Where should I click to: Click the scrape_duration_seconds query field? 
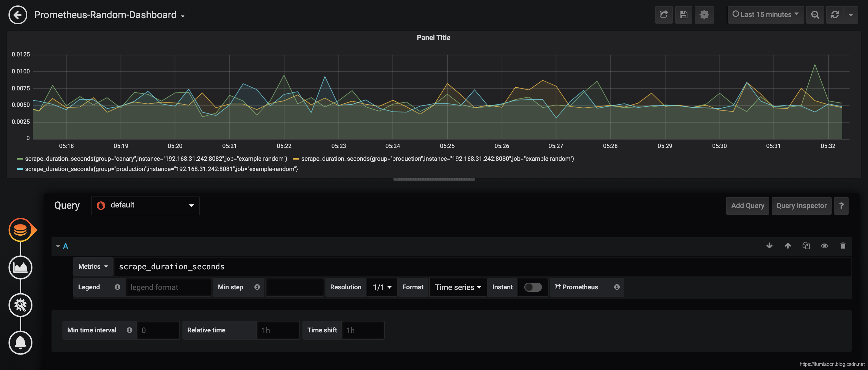pos(482,267)
